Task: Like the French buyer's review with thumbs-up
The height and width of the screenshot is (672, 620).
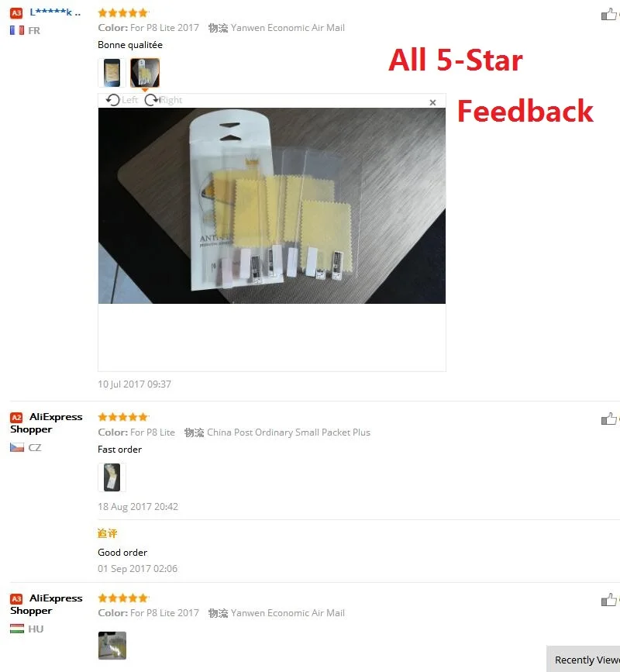Action: pos(609,14)
